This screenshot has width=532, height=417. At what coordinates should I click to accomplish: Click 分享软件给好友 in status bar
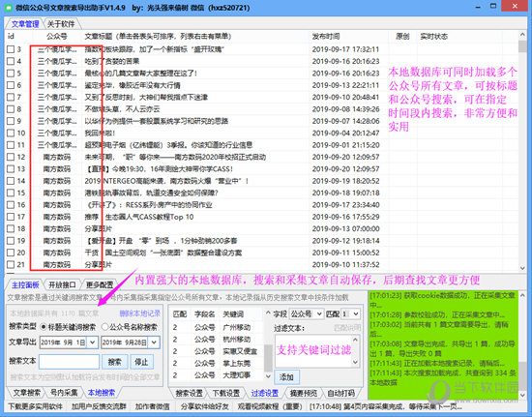point(205,406)
